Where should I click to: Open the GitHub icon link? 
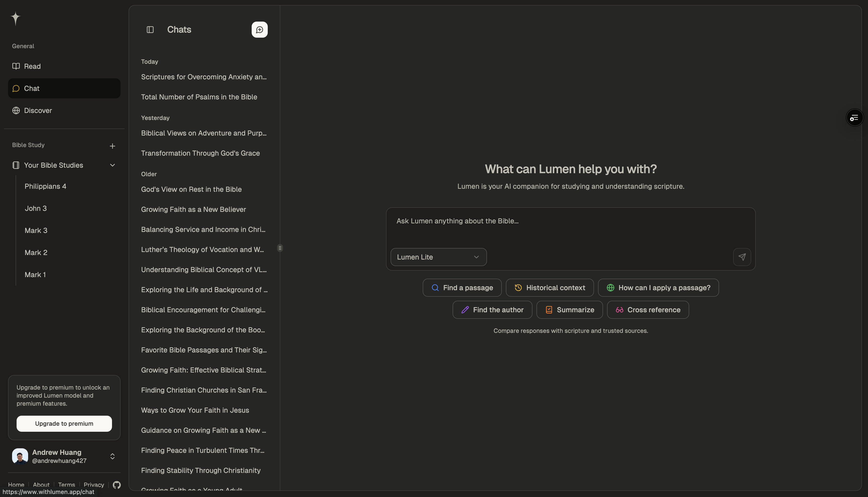point(117,485)
